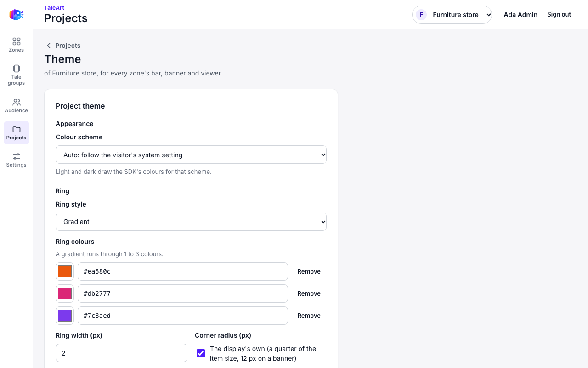
Task: Open the Audience section
Action: [17, 106]
